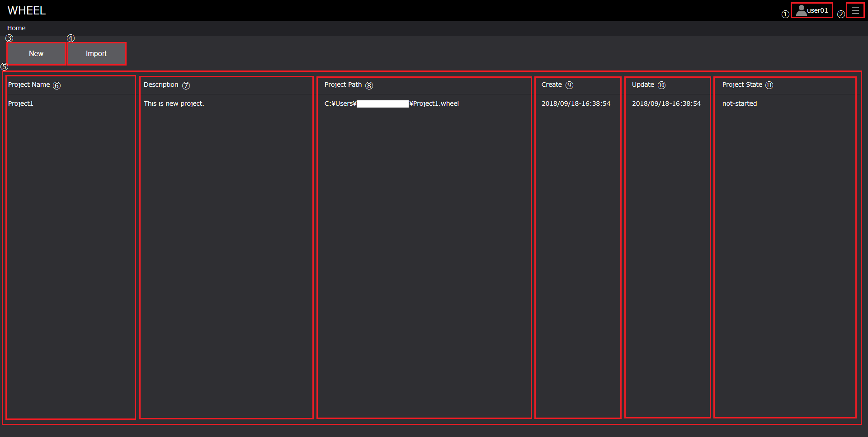Click the update date of Project1

point(666,103)
